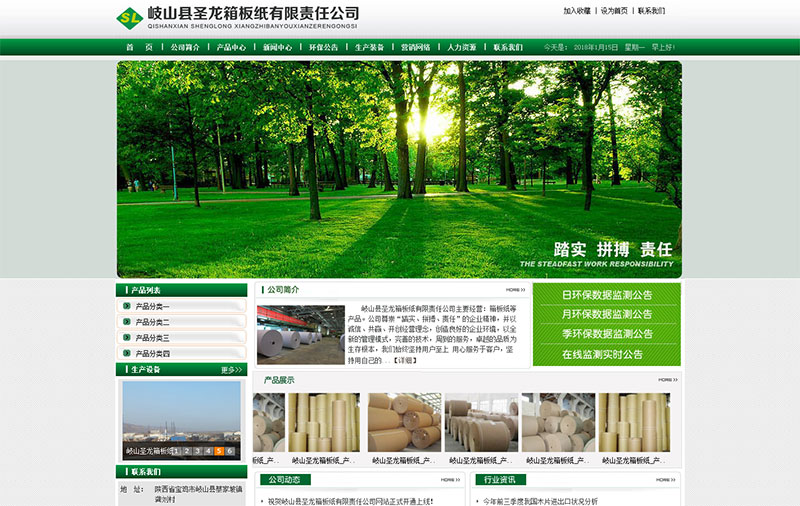
Task: Switch slideshow to page 2
Action: pyautogui.click(x=187, y=451)
